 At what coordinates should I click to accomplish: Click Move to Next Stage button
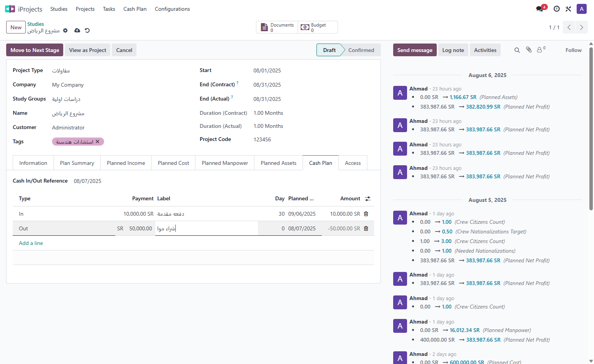point(35,50)
